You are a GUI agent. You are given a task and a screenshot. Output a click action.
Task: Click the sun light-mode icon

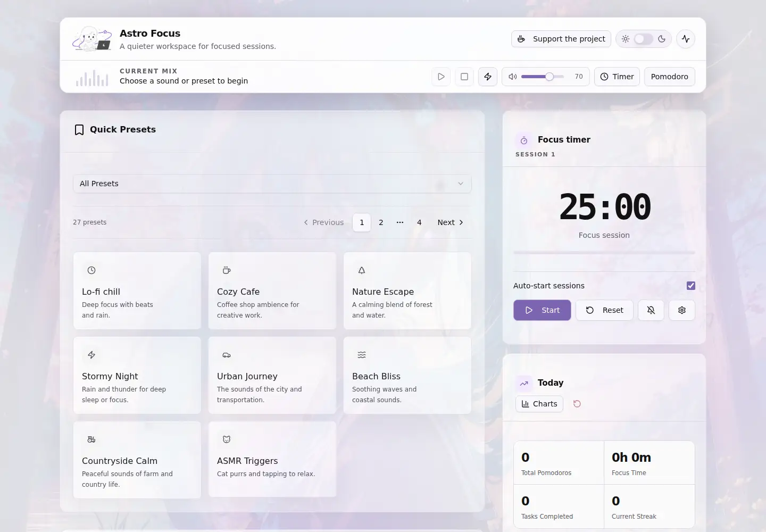[x=626, y=39]
